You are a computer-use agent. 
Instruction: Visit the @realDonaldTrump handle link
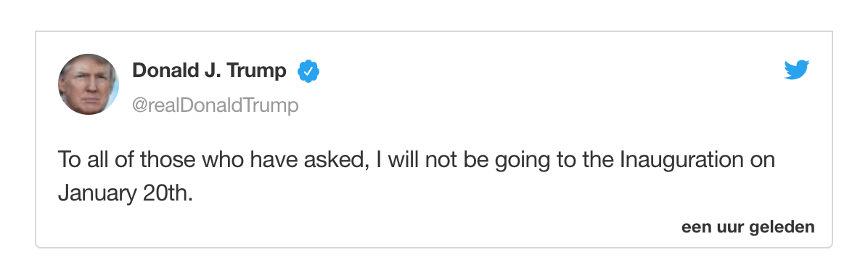[x=216, y=105]
